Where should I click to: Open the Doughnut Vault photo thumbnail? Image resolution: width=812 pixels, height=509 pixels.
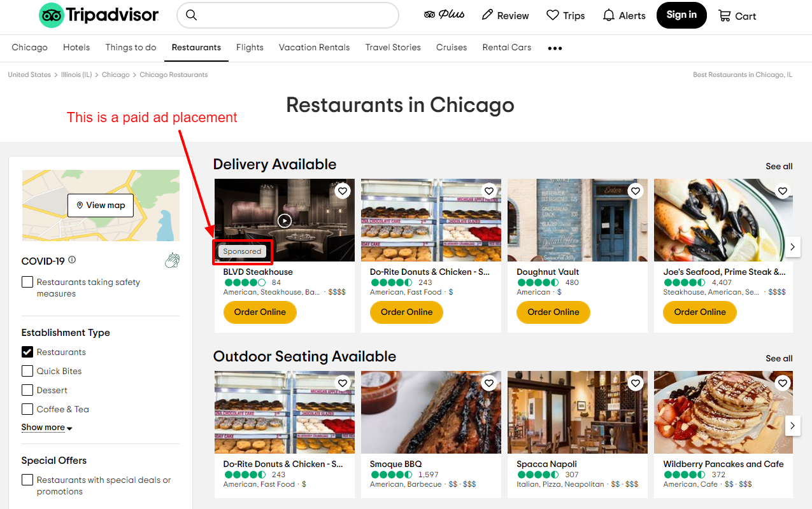coord(578,220)
